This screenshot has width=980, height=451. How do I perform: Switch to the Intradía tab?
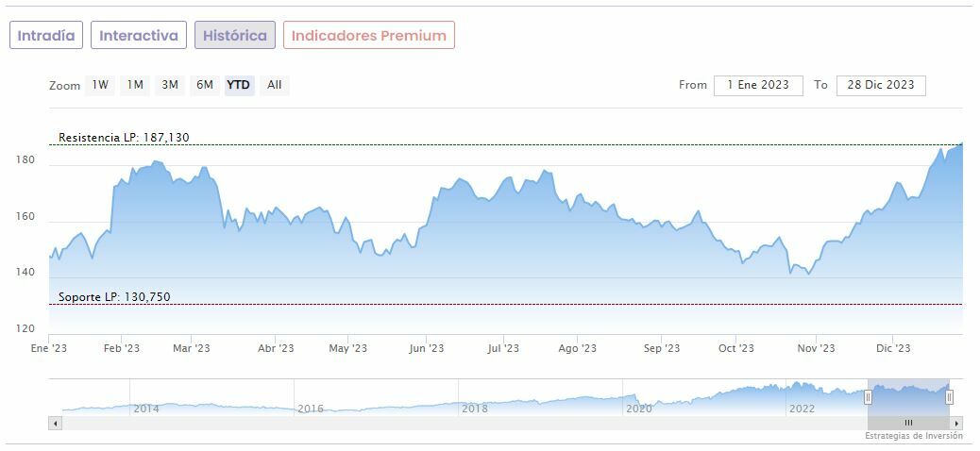(x=46, y=36)
